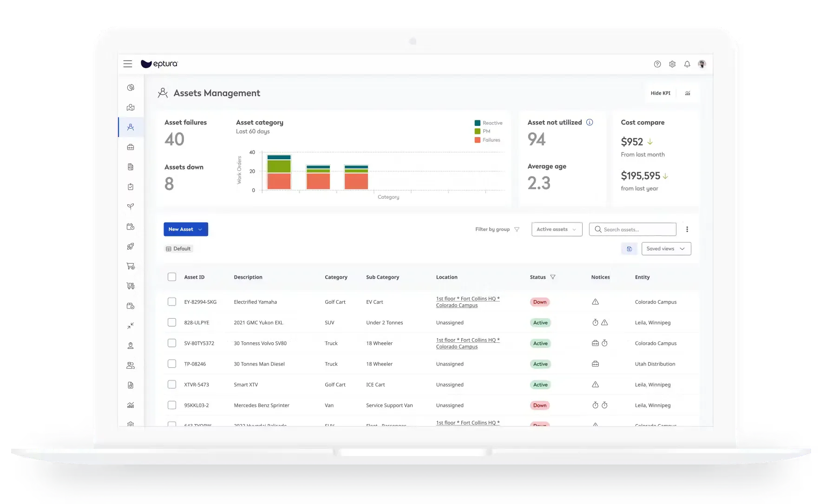Open the document sidebar icon
Screen dimensions: 826x504
tap(131, 167)
